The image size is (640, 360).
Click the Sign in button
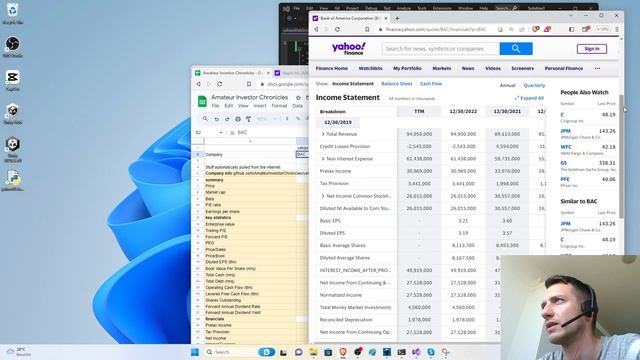592,49
